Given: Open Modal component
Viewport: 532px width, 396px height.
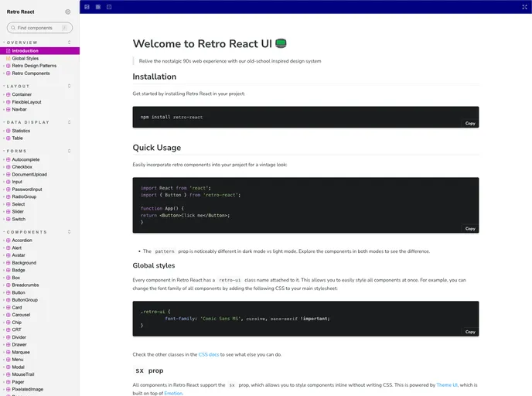Looking at the screenshot, I should coord(18,367).
